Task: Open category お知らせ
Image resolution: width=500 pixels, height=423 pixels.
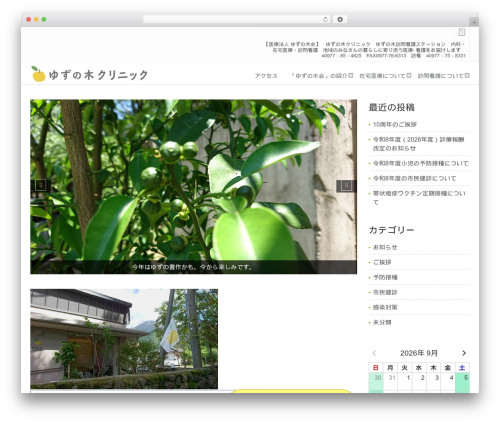Action: coord(385,247)
